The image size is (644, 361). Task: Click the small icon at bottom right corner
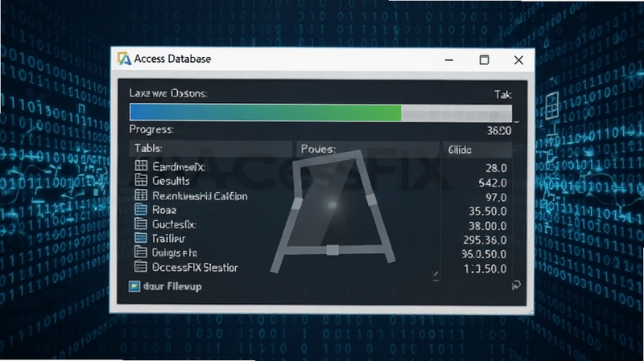516,285
